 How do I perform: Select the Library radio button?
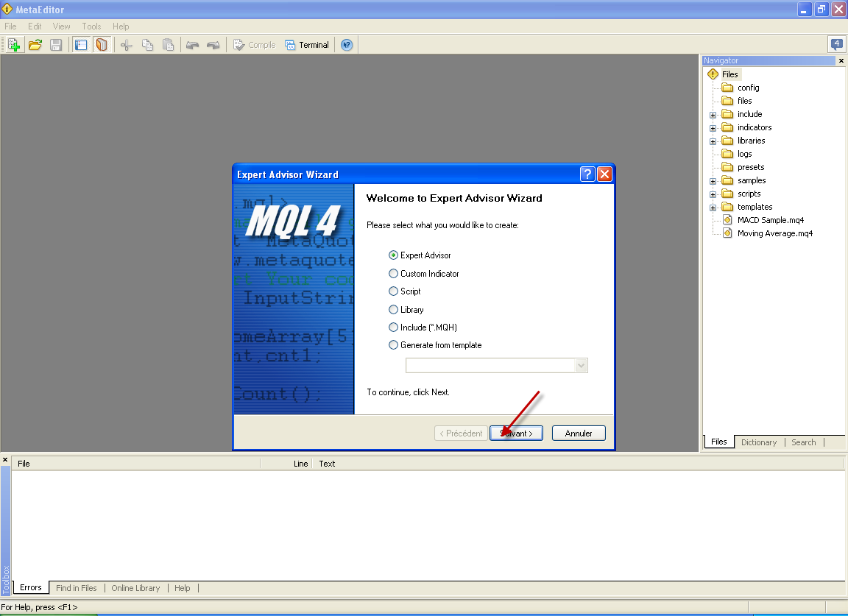[393, 310]
